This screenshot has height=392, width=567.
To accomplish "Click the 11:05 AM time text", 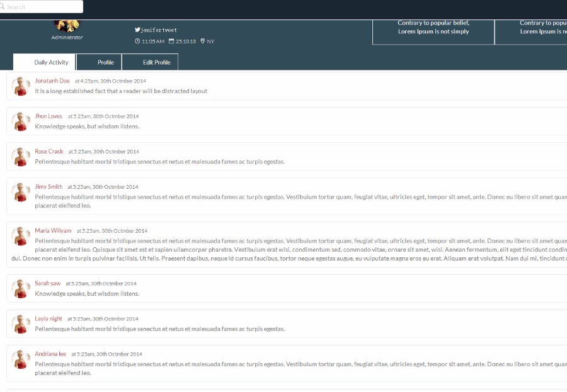I will [x=153, y=42].
